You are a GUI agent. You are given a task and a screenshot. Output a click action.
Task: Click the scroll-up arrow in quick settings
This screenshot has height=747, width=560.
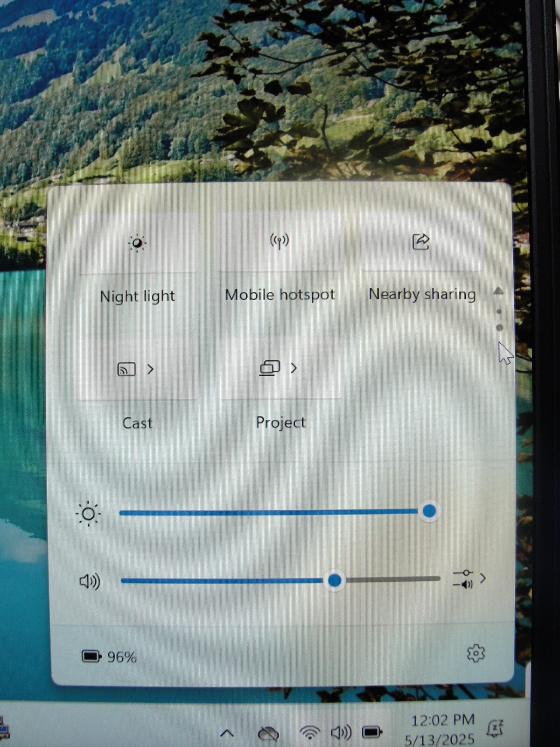[498, 291]
